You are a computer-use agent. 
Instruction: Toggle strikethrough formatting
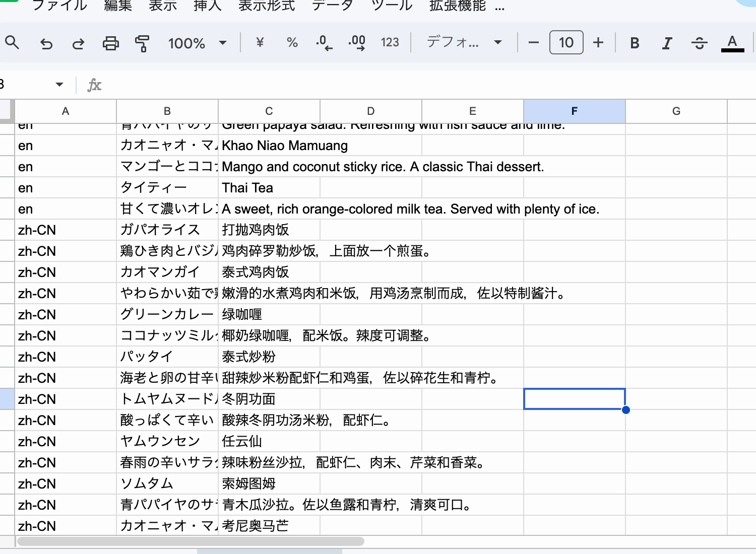tap(700, 43)
